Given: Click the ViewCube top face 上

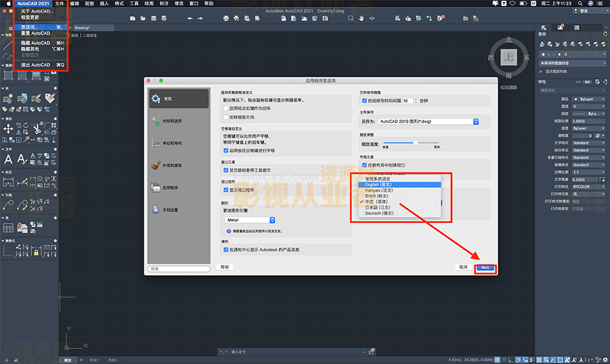Looking at the screenshot, I should pyautogui.click(x=508, y=58).
